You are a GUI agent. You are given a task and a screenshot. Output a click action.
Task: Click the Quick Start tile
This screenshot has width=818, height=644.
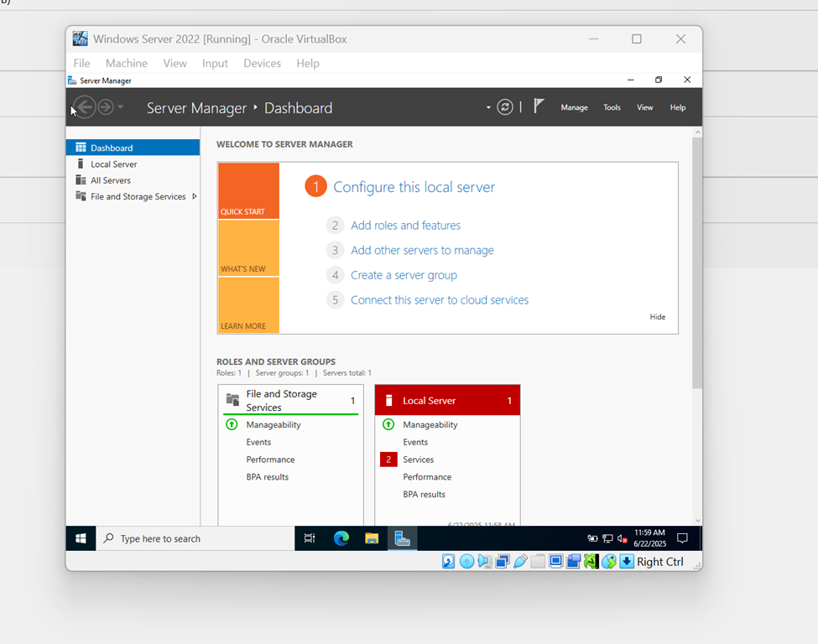click(249, 191)
